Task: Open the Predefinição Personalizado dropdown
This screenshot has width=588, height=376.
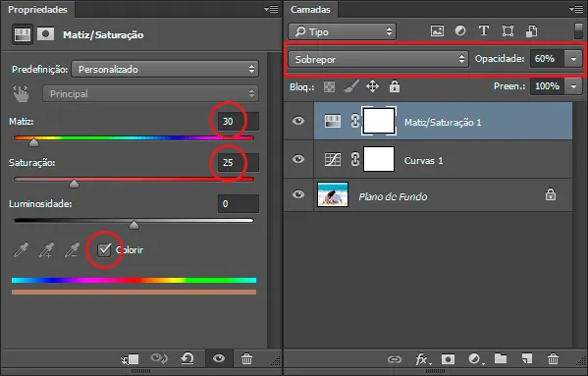Action: tap(165, 69)
